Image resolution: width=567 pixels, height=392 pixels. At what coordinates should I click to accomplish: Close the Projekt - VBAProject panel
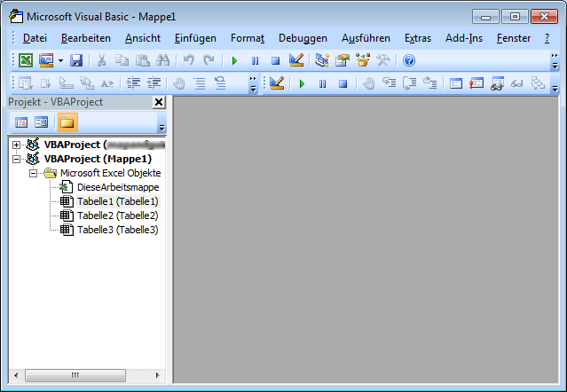click(159, 102)
